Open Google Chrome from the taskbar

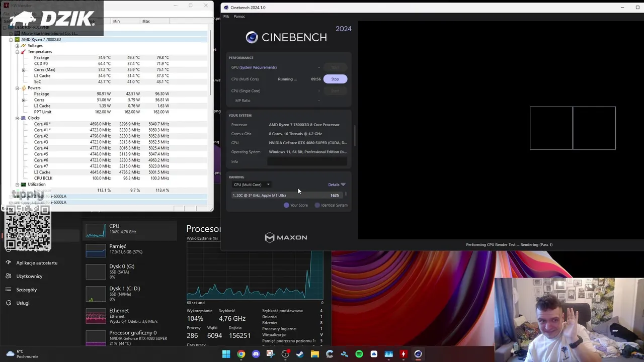click(241, 354)
